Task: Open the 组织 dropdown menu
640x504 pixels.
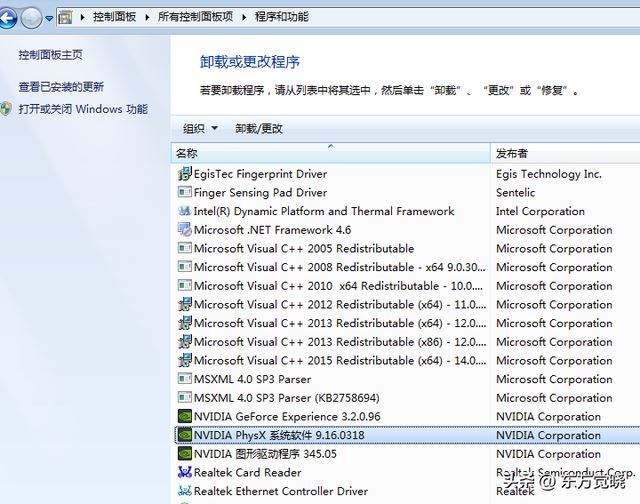Action: [200, 129]
